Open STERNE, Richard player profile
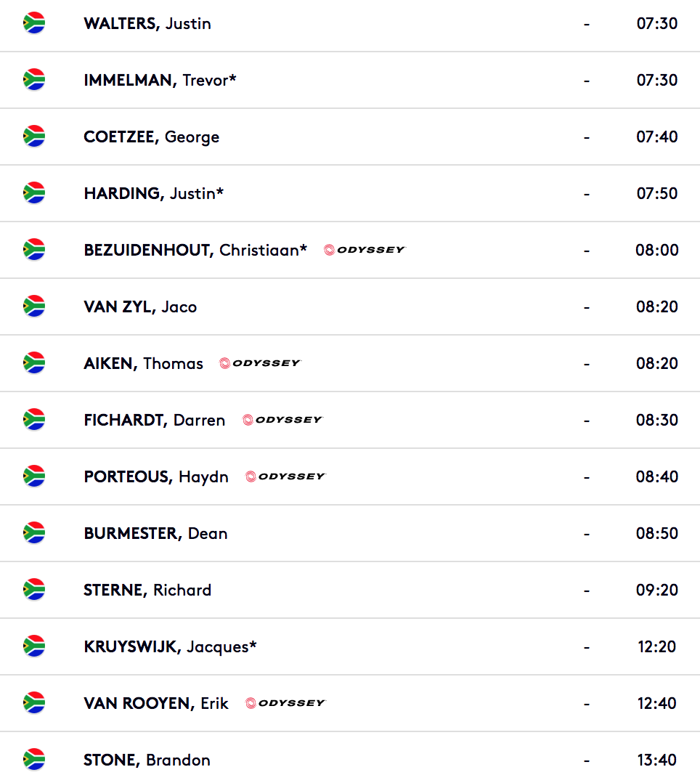The image size is (700, 783). pos(147,590)
